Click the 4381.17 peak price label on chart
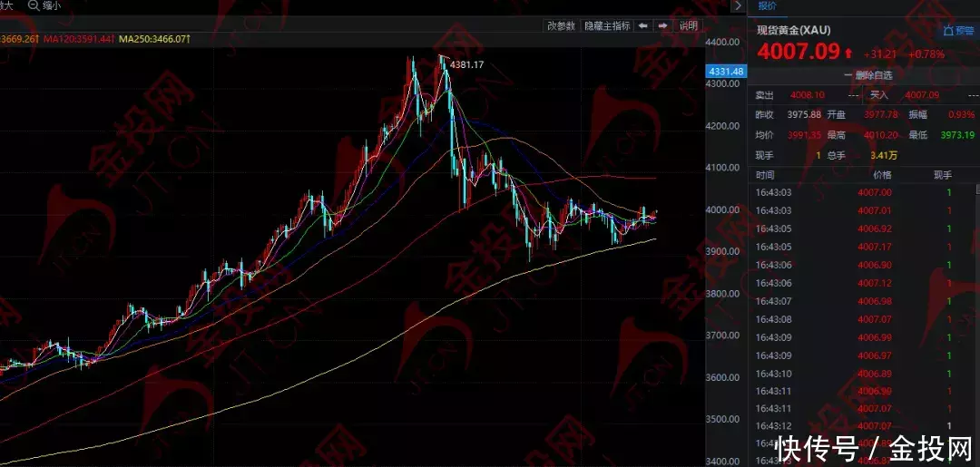This screenshot has height=467, width=980. [466, 64]
